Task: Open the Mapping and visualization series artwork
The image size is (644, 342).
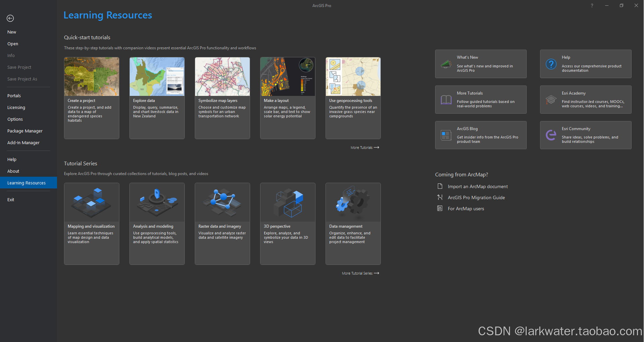Action: coord(92,202)
